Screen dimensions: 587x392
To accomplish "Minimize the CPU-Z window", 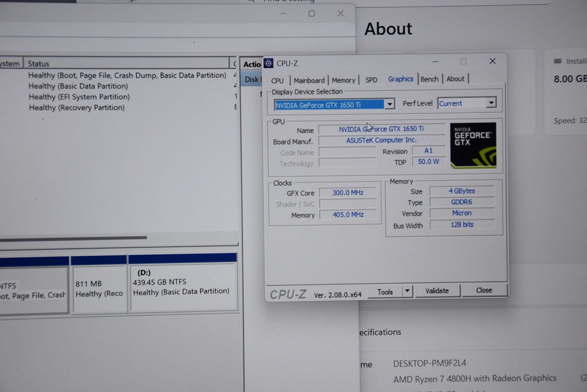I will click(435, 61).
